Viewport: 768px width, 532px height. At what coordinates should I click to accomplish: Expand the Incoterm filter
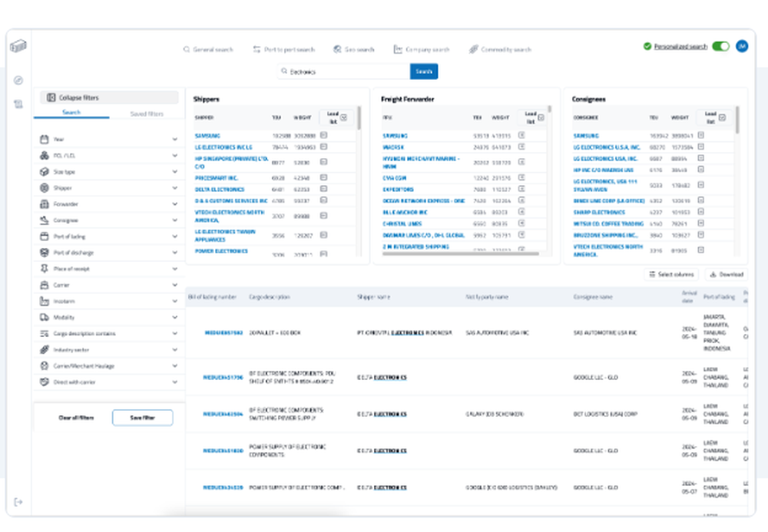coord(175,301)
